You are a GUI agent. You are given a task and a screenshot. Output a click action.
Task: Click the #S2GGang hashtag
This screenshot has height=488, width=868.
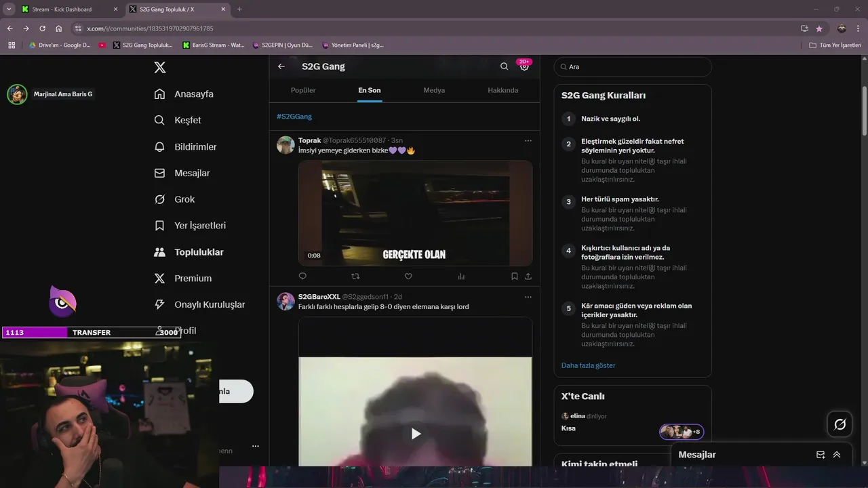294,117
